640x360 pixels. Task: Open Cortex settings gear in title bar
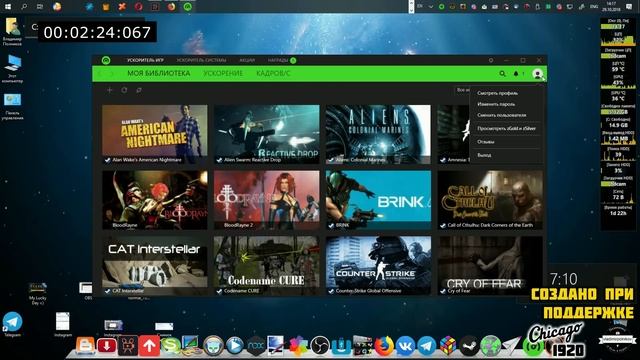coord(491,60)
